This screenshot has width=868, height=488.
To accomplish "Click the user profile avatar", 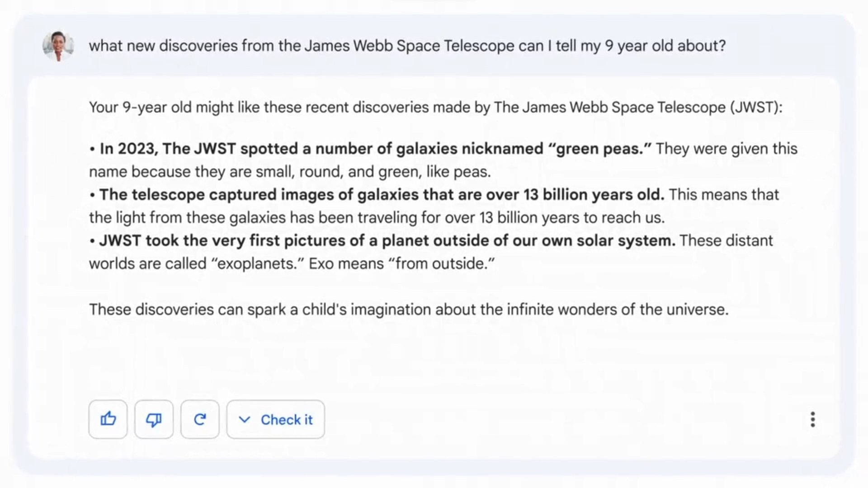I will coord(58,46).
